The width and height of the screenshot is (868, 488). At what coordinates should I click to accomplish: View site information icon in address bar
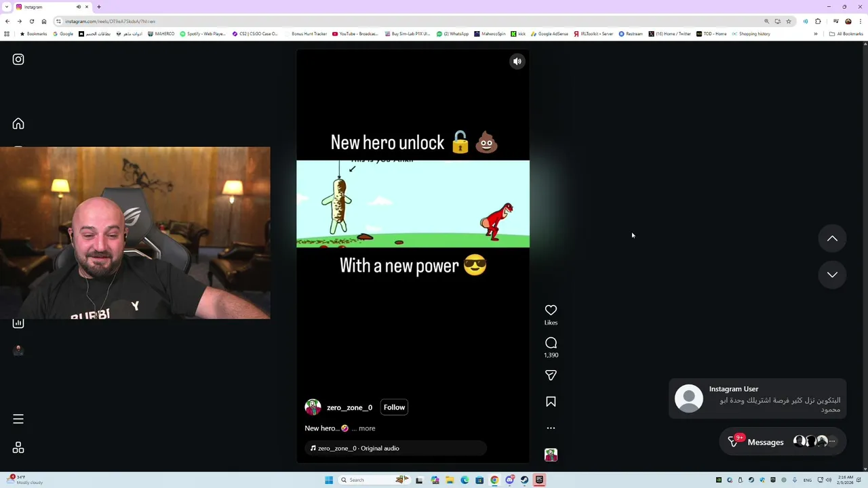point(59,21)
